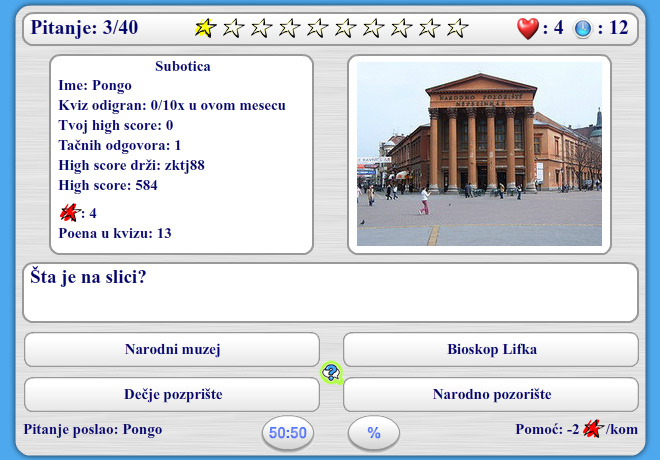The height and width of the screenshot is (460, 660).
Task: Click the Pomoć: -2 text
Action: click(x=548, y=429)
